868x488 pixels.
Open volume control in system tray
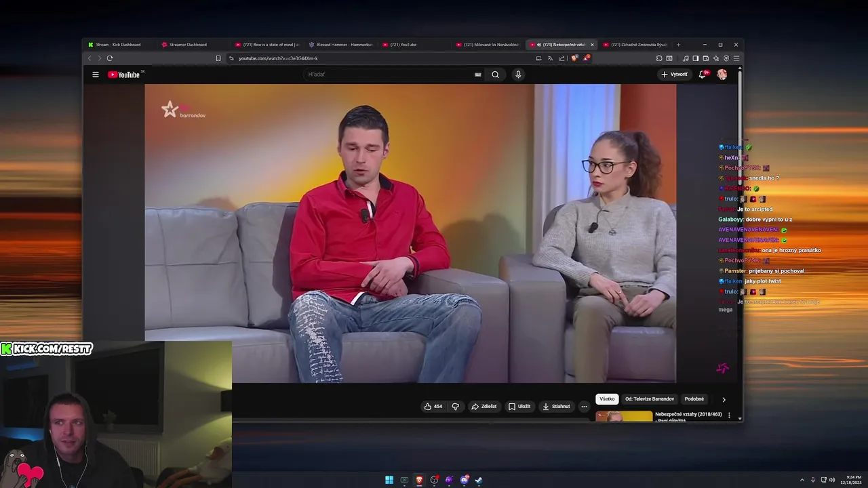pyautogui.click(x=832, y=480)
